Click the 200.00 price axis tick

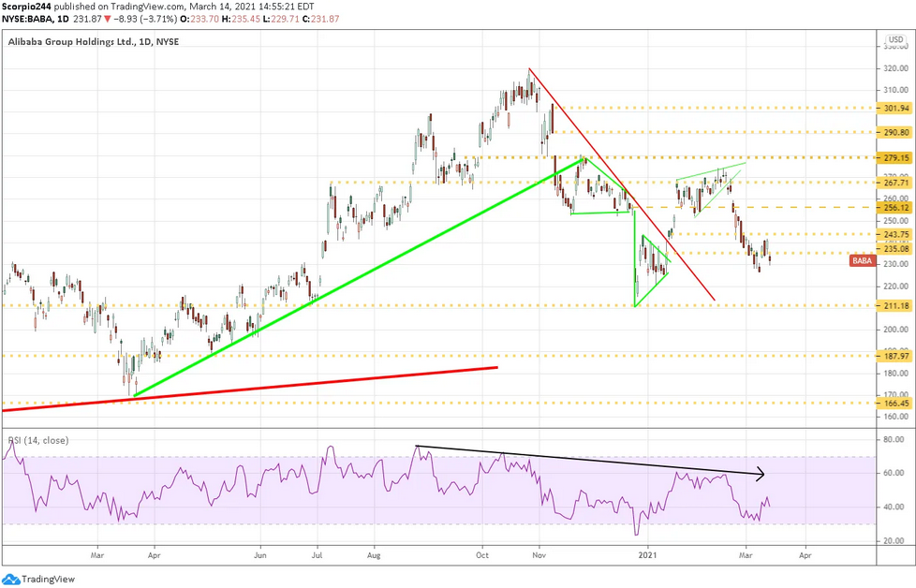point(896,330)
